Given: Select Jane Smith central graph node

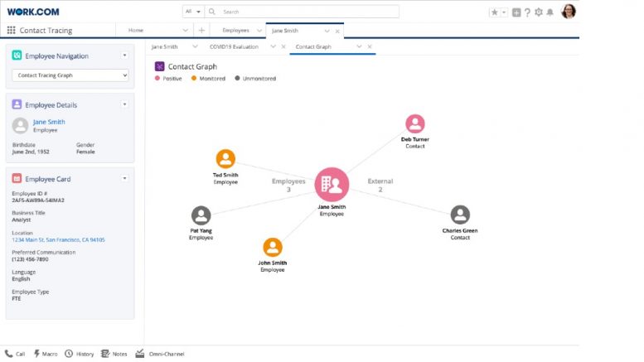Looking at the screenshot, I should (332, 184).
